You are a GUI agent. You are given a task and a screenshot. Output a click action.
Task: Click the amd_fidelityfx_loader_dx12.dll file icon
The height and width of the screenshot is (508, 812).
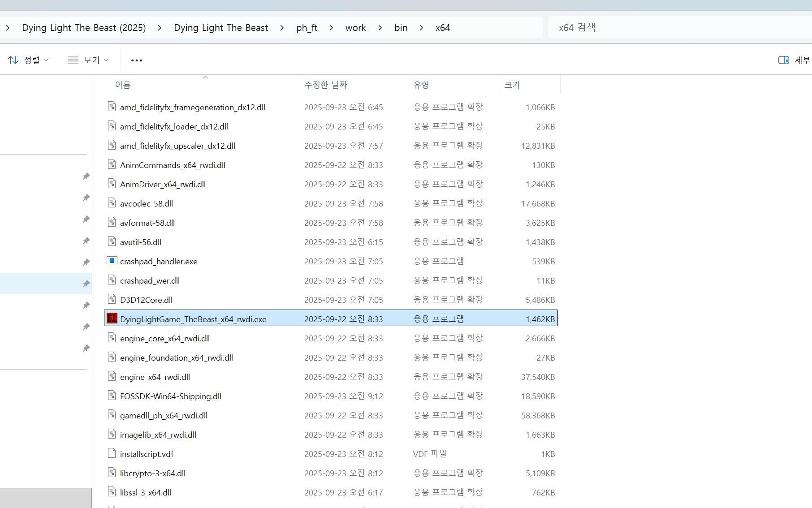[112, 126]
